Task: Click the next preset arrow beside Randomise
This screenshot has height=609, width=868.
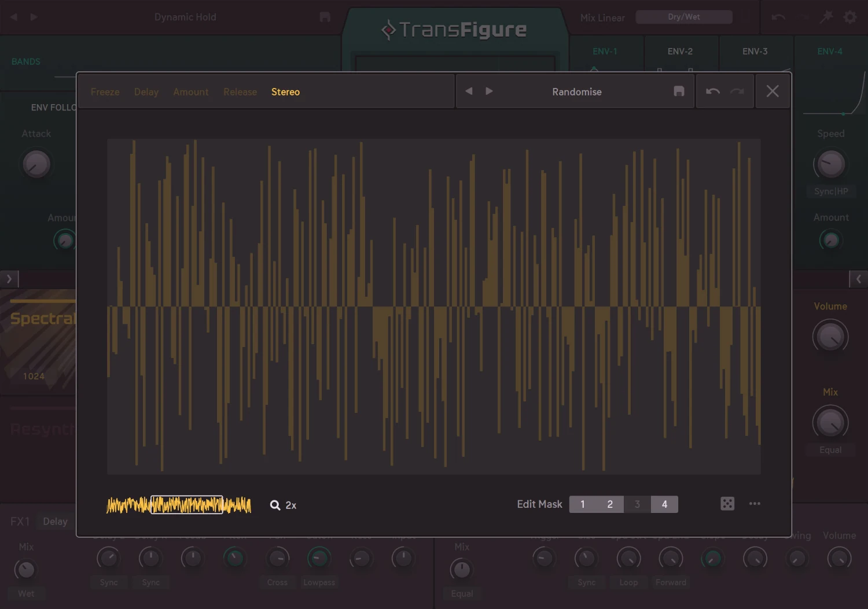Action: [x=489, y=91]
